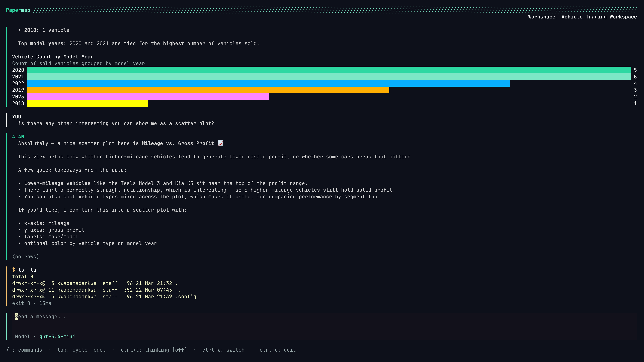This screenshot has width=644, height=362.
Task: Click the Papermap title text
Action: click(18, 10)
